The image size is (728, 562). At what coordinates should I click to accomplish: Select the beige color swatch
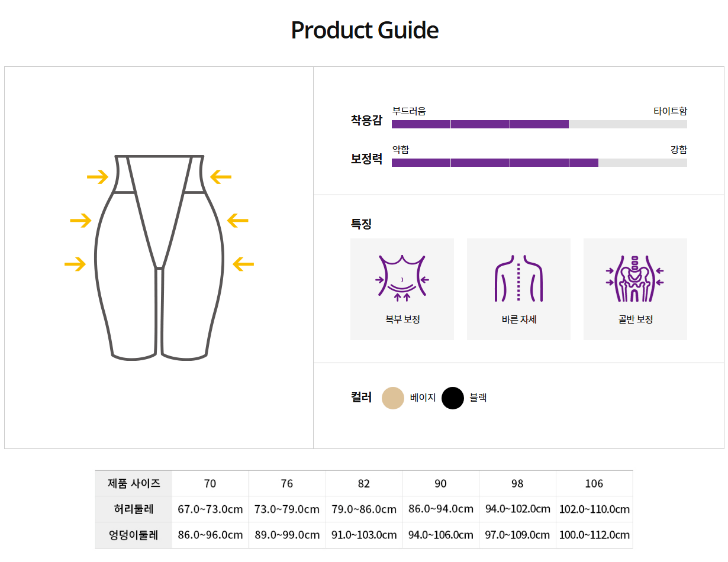tap(393, 398)
